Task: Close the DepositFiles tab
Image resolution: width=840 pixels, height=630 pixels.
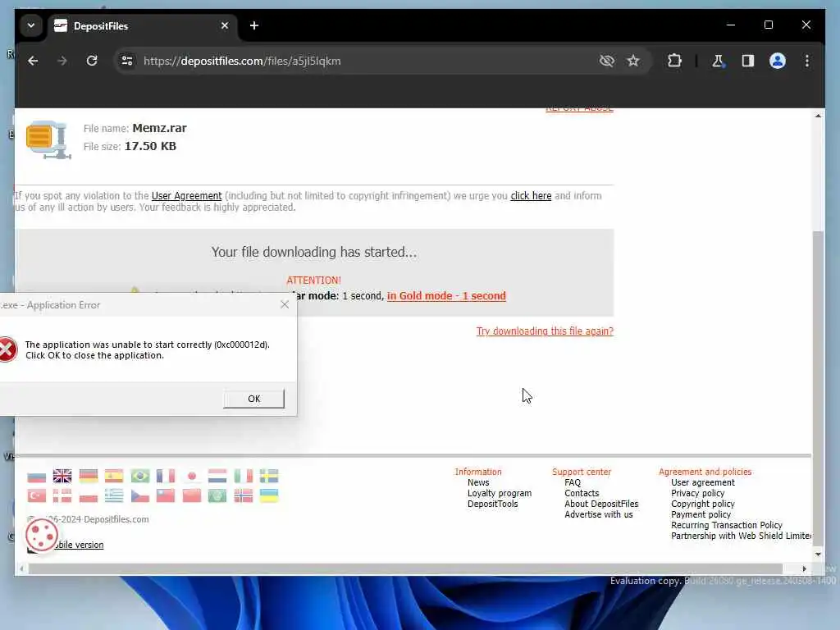Action: click(x=225, y=25)
